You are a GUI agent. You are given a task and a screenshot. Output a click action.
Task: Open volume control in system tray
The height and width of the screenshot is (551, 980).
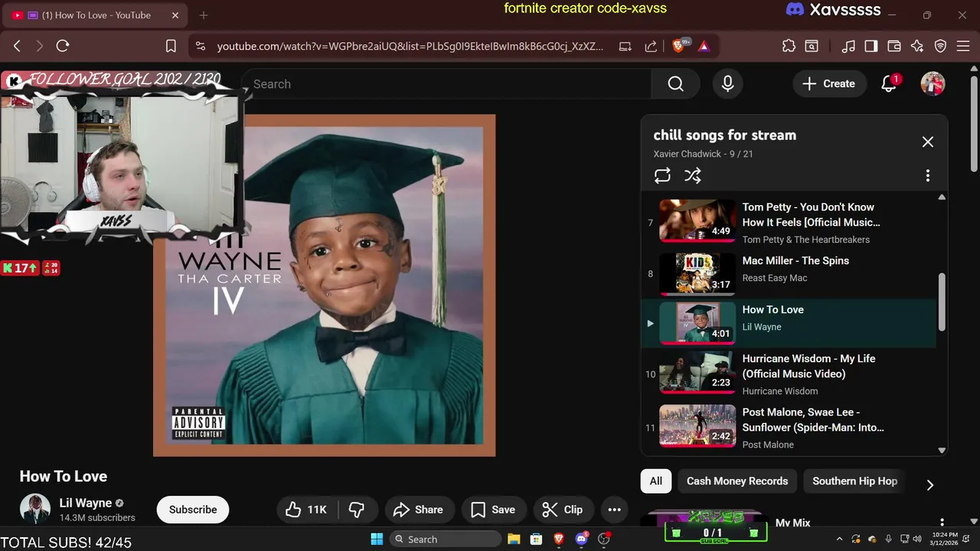(x=917, y=539)
